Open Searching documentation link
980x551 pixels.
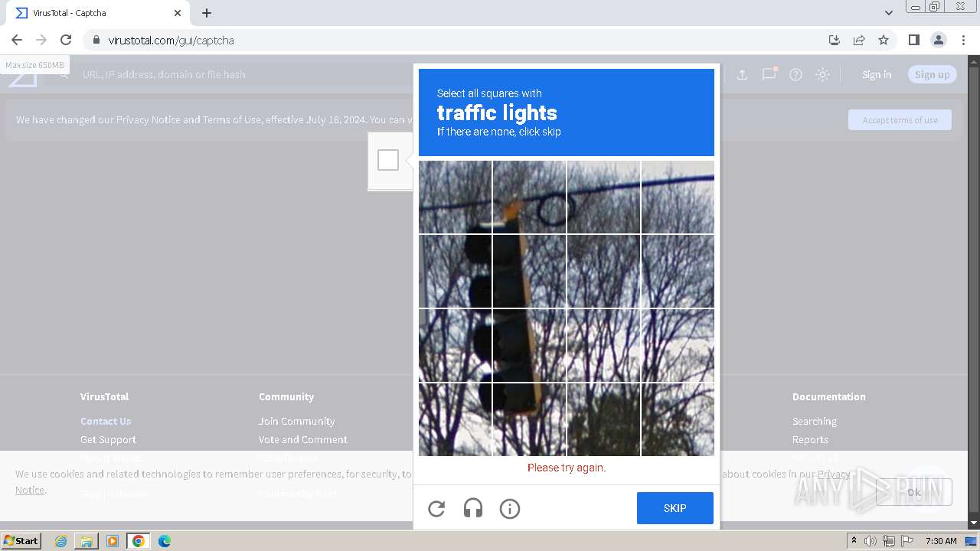[814, 421]
